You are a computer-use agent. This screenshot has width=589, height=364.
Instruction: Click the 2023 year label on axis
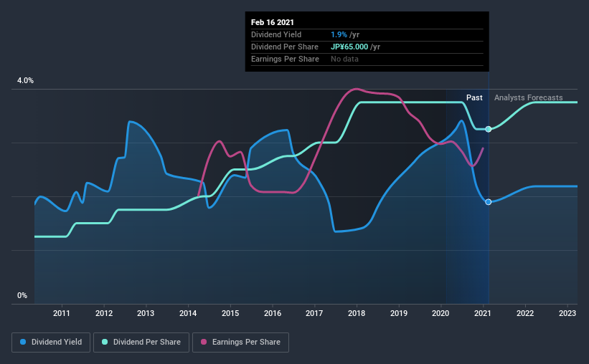[567, 313]
